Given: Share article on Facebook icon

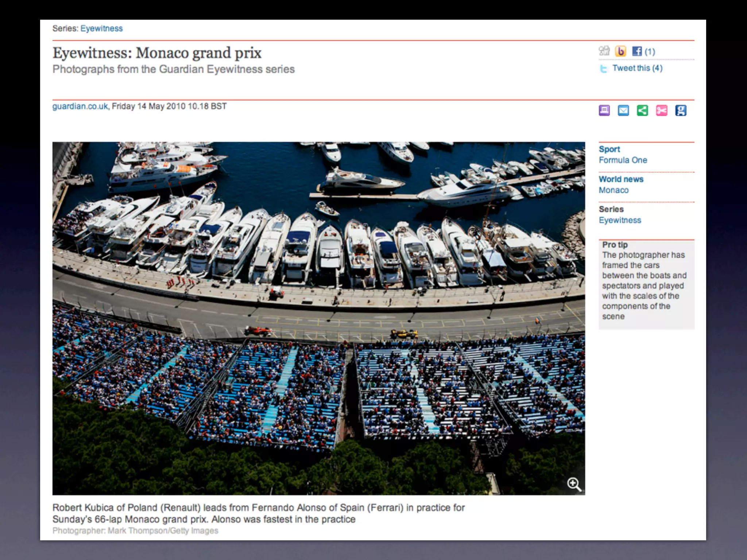Looking at the screenshot, I should click(x=637, y=51).
